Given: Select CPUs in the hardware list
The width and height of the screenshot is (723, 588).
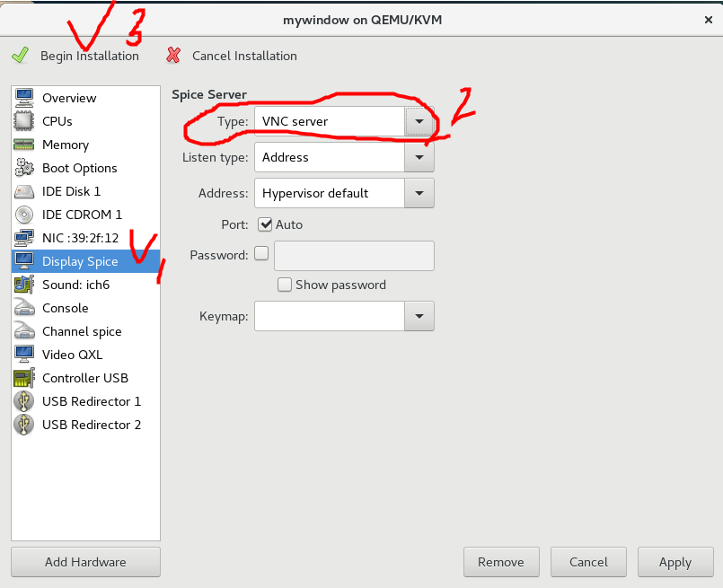Looking at the screenshot, I should [x=85, y=121].
